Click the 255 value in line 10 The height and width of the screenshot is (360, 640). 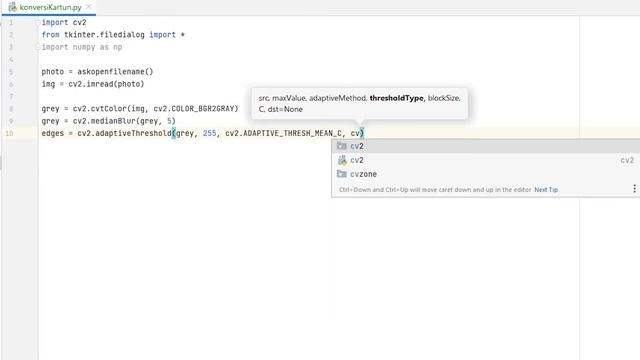point(209,133)
